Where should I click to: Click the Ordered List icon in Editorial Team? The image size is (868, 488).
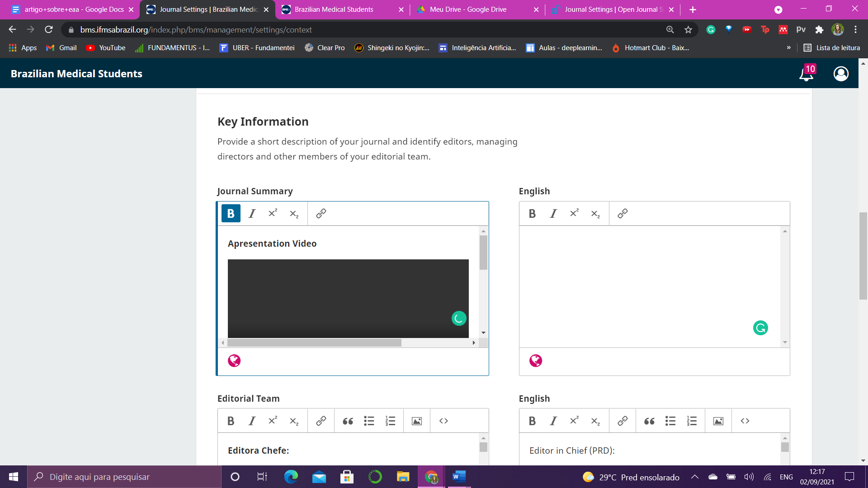click(390, 421)
